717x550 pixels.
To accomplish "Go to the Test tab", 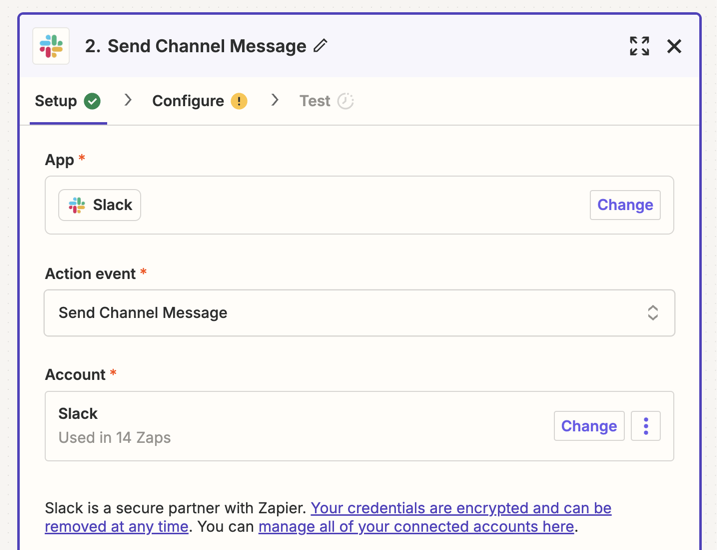I will pos(326,101).
